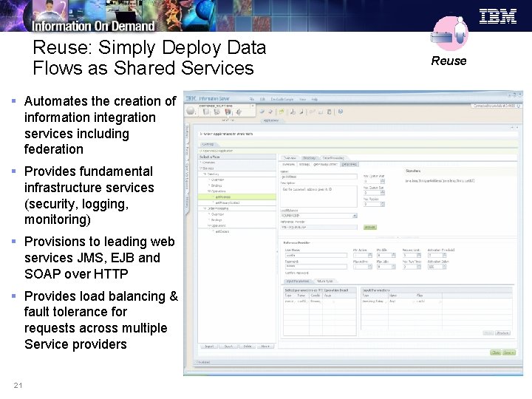Screen dimensions: 532x399
Task: Expand the 'Select applications to work with' section
Action: coord(200,134)
